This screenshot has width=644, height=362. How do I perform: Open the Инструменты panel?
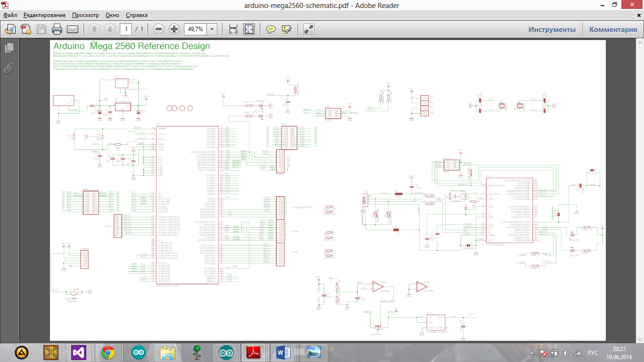(552, 29)
